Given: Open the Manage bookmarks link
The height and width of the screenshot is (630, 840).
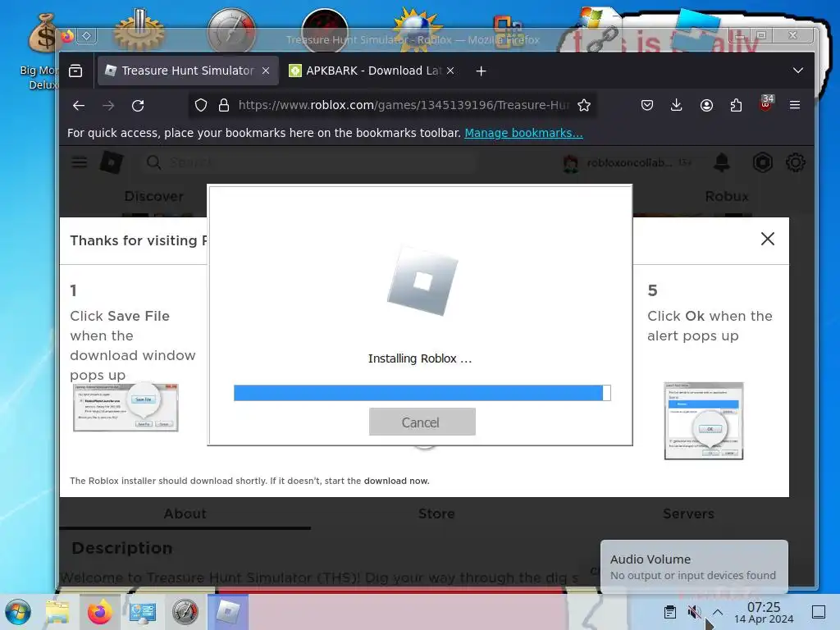Looking at the screenshot, I should 523,133.
